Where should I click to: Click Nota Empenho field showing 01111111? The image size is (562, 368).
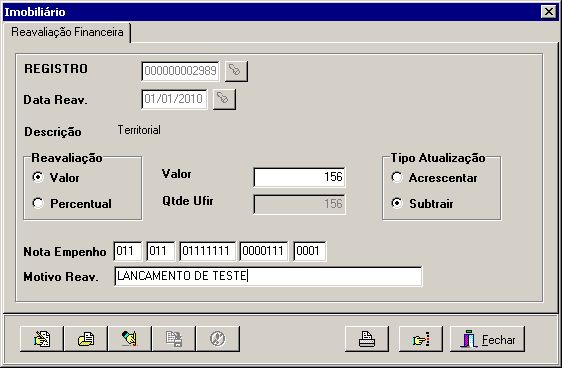[x=208, y=251]
